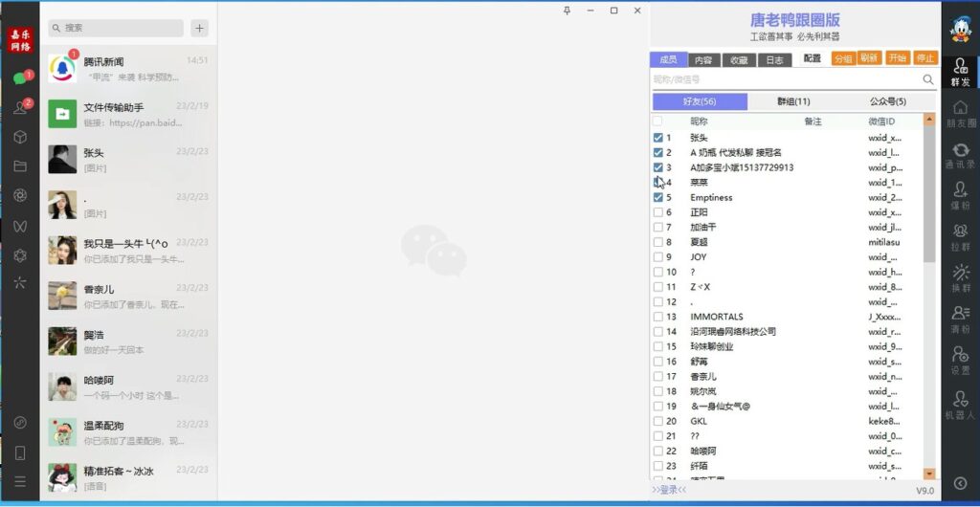Click the orange 开始 button
The image size is (980, 507).
(x=898, y=58)
